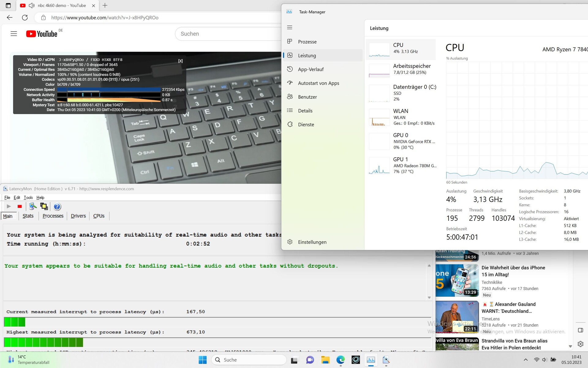Open LatencyMon help question mark icon
The width and height of the screenshot is (588, 368).
(57, 206)
